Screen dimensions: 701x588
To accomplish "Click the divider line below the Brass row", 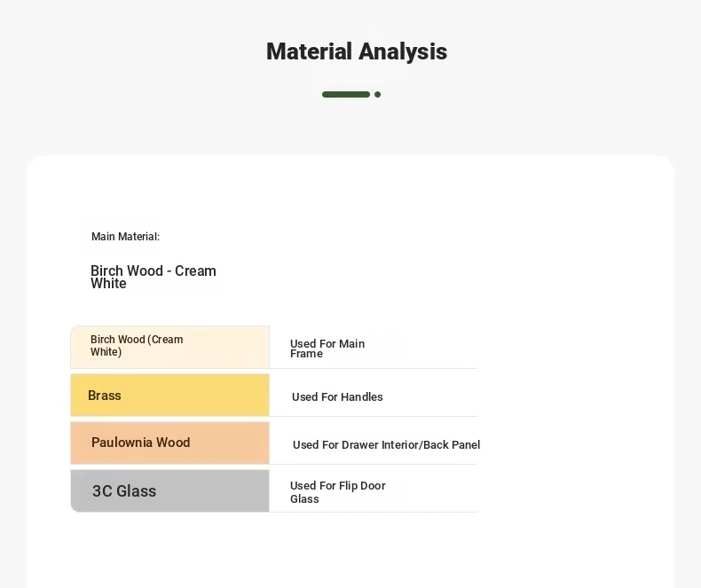I will pos(374,417).
